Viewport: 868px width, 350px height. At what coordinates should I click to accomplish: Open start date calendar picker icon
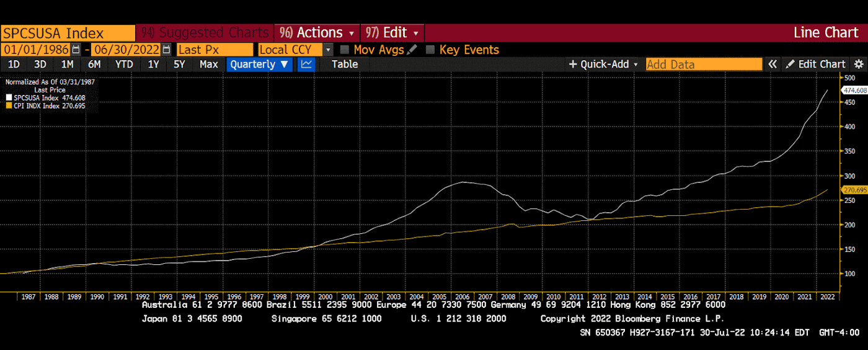(76, 50)
